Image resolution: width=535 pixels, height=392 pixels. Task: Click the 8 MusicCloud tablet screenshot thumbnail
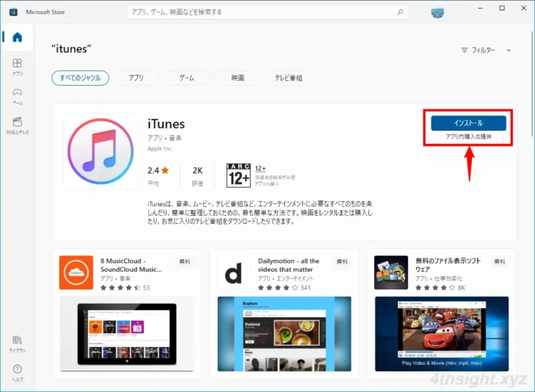coord(127,334)
